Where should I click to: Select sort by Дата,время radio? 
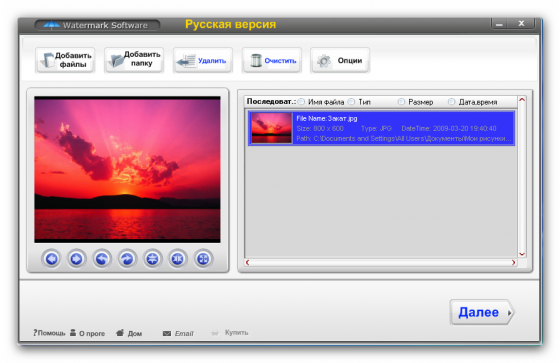tap(452, 102)
